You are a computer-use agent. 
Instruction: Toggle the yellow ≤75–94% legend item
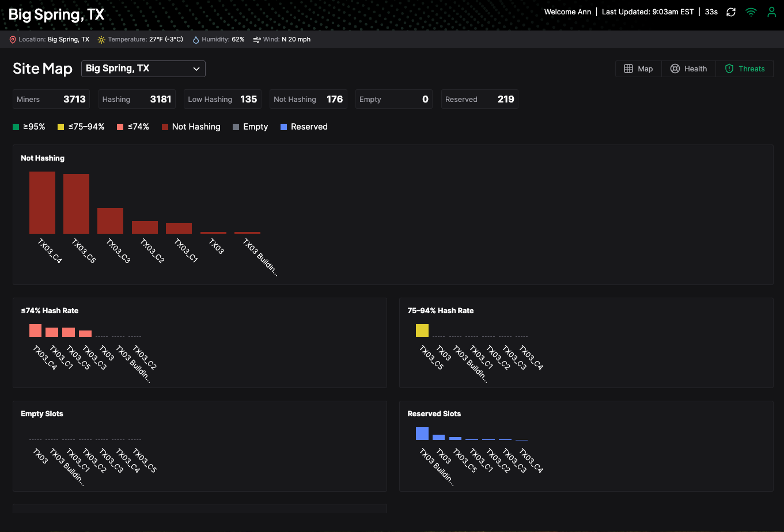(x=81, y=127)
